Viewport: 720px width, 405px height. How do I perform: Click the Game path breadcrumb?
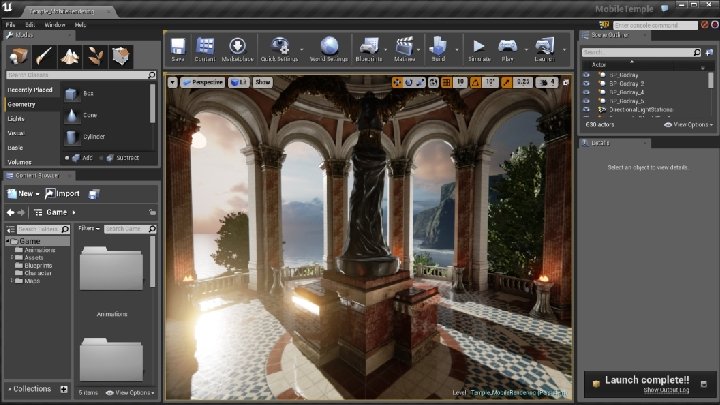coord(56,212)
